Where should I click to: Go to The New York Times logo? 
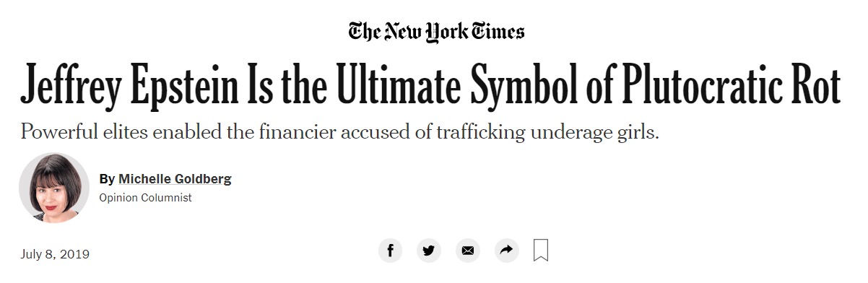[x=436, y=31]
